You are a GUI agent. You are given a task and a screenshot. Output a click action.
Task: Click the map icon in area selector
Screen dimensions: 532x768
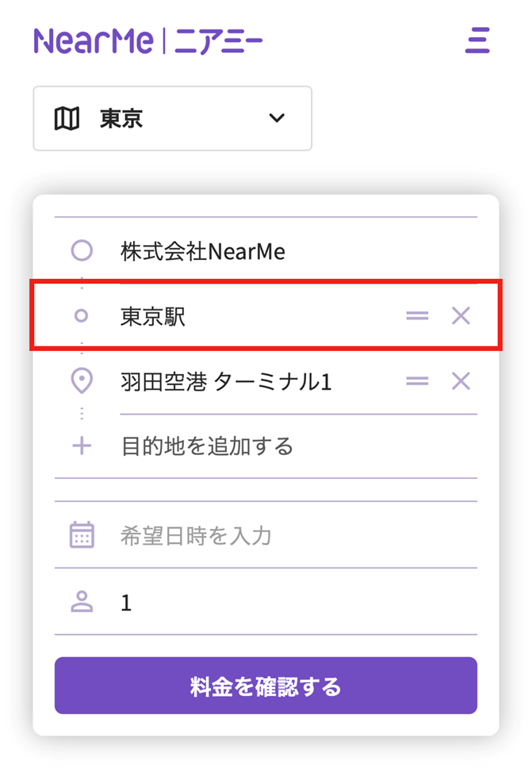click(67, 119)
